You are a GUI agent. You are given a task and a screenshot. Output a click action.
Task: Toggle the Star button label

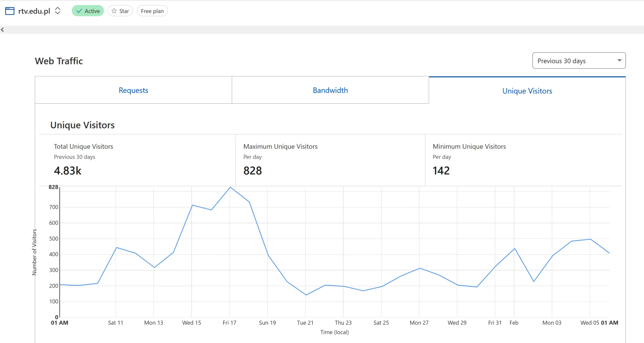[x=124, y=11]
